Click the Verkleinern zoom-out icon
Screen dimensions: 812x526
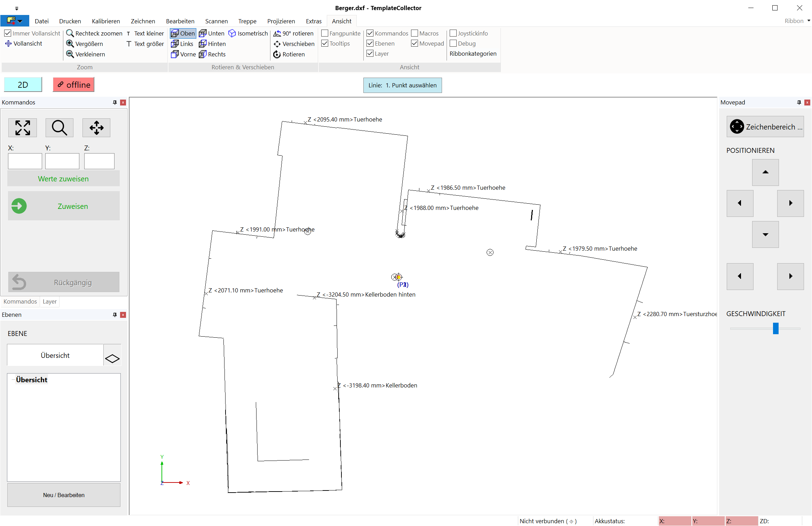pyautogui.click(x=70, y=54)
